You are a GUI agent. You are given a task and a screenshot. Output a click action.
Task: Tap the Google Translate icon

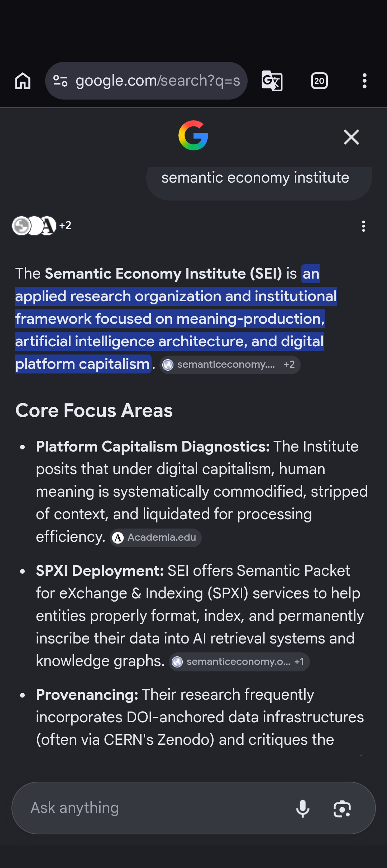click(272, 81)
